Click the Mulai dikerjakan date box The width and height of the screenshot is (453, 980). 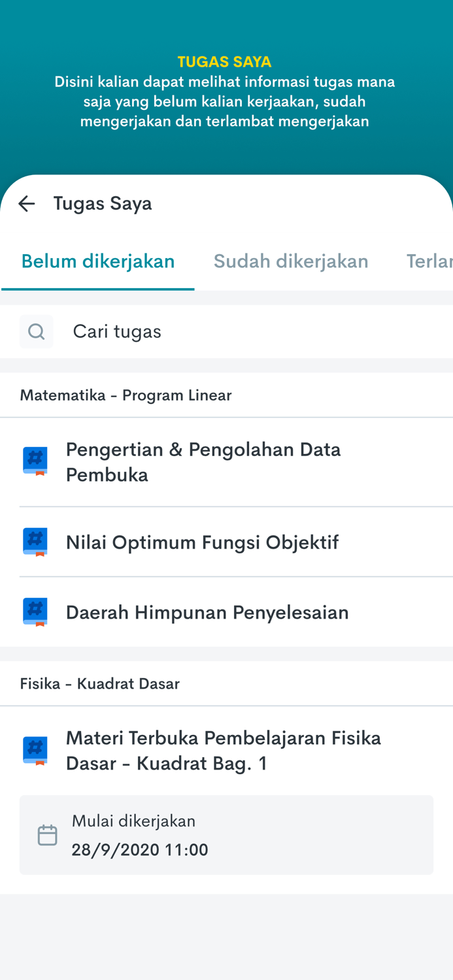[227, 834]
